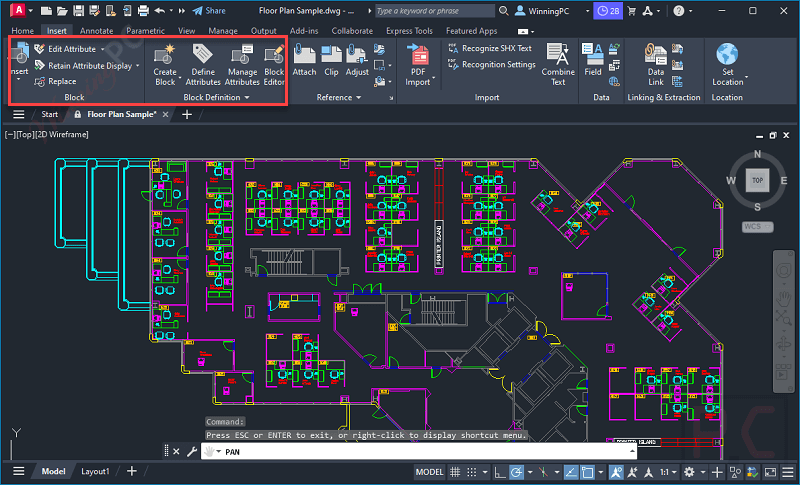The height and width of the screenshot is (485, 800).
Task: Toggle isometric drafting in status bar
Action: [543, 472]
